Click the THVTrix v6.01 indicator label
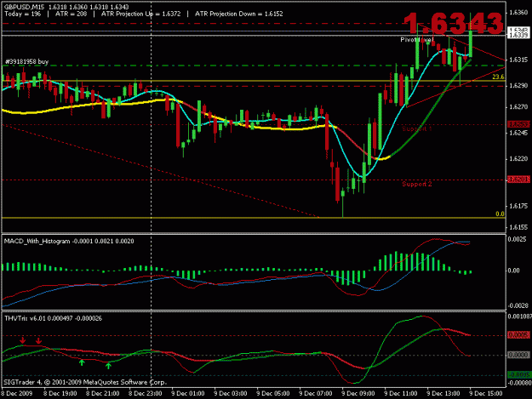Image resolution: width=532 pixels, height=399 pixels. point(53,318)
